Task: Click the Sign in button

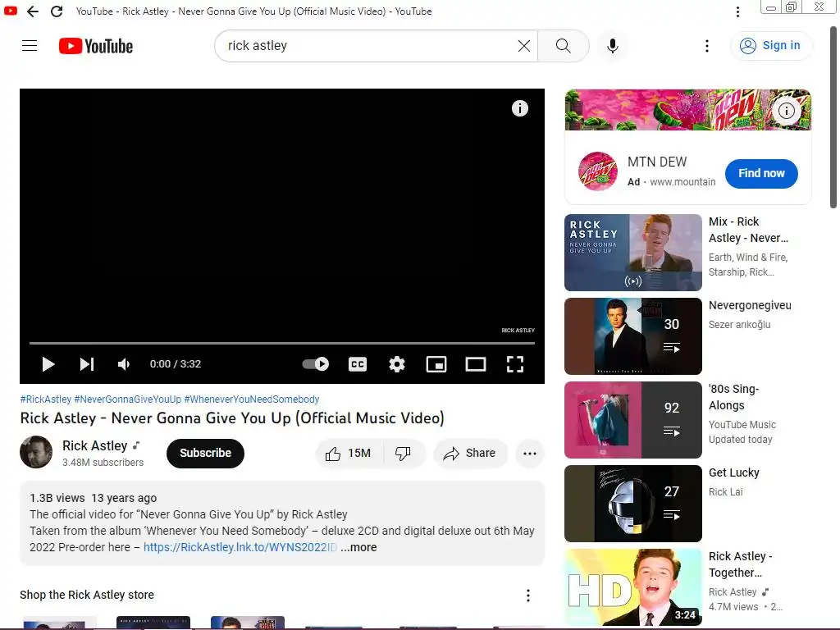Action: pos(771,46)
